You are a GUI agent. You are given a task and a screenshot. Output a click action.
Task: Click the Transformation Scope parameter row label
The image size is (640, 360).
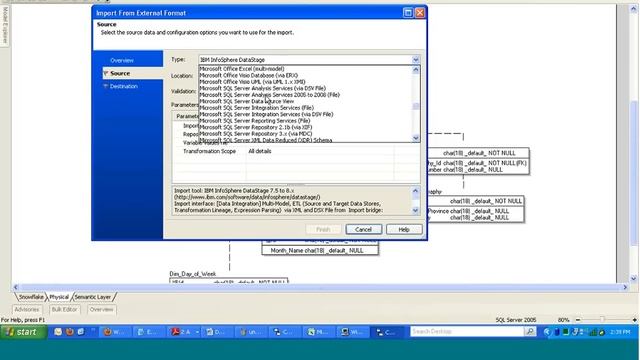(x=209, y=151)
